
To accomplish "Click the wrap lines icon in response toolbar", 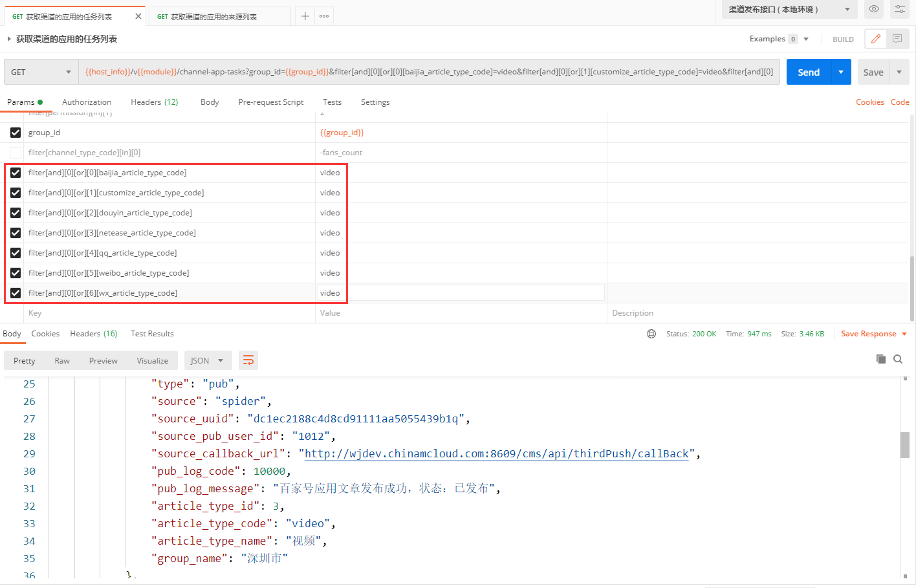I will [248, 360].
